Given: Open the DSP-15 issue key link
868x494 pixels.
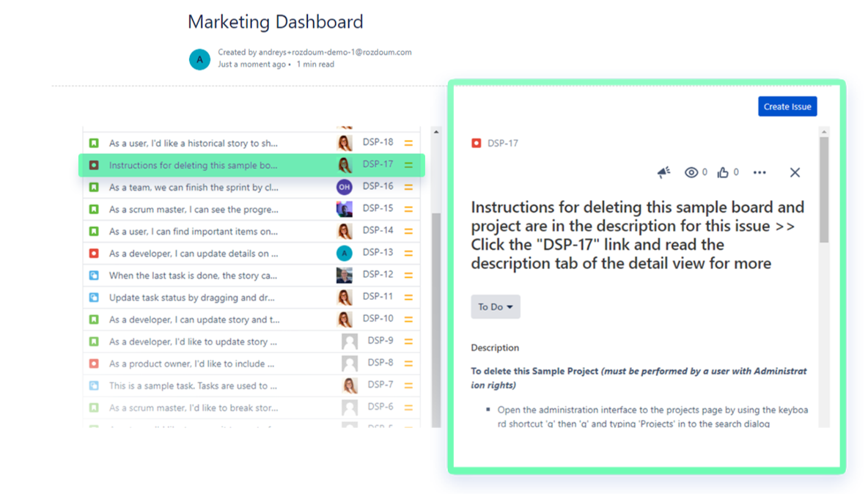Looking at the screenshot, I should (378, 209).
